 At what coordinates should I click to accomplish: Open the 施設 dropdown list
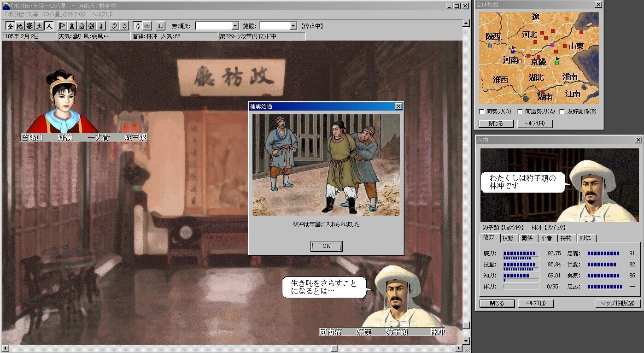pyautogui.click(x=293, y=25)
